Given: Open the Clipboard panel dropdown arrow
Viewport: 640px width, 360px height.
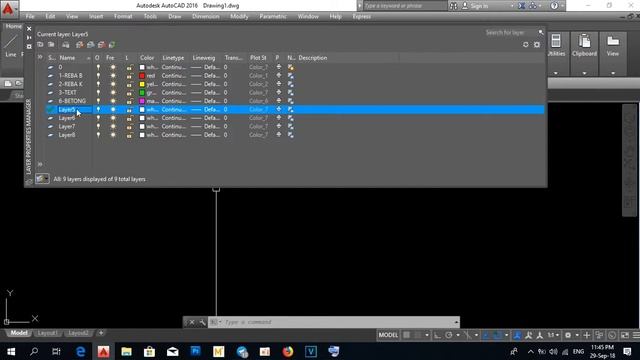Looking at the screenshot, I should (x=584, y=73).
